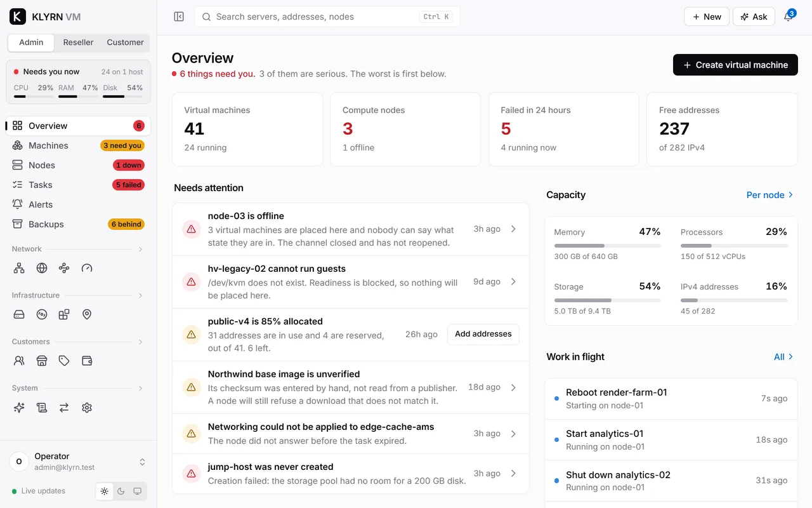Go to Machines in the sidebar
This screenshot has height=508, width=812.
coord(79,145)
